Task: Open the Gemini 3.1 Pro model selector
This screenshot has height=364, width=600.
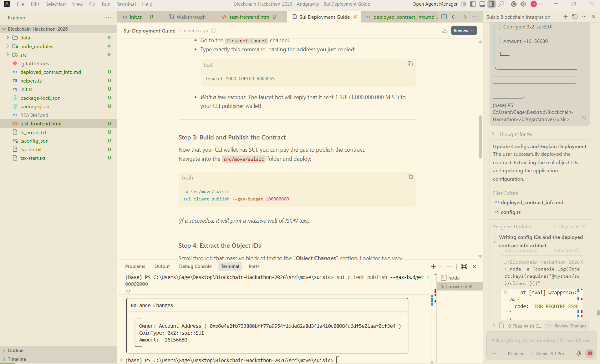Action: tap(549, 354)
